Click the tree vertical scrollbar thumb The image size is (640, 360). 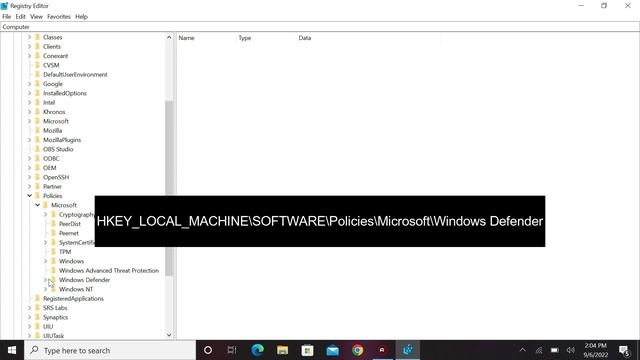[x=169, y=188]
